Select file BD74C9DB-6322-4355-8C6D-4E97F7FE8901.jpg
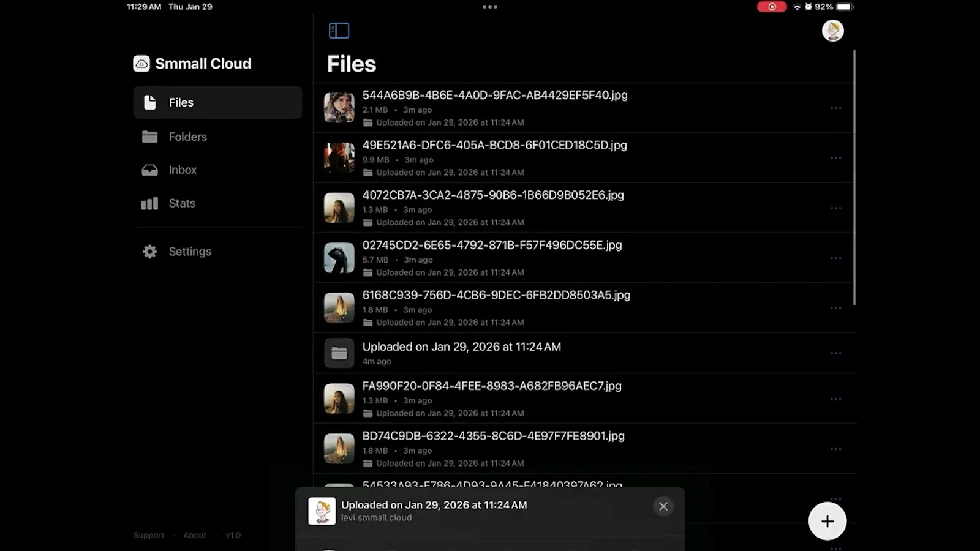Image resolution: width=980 pixels, height=551 pixels. click(493, 436)
